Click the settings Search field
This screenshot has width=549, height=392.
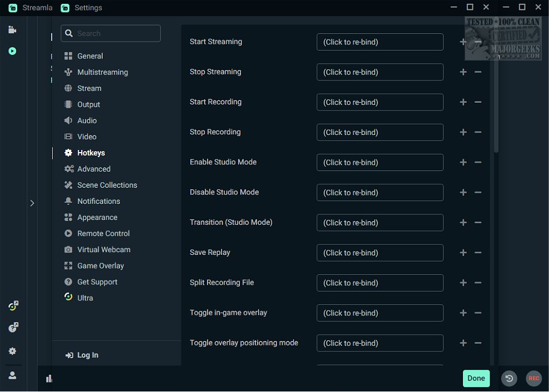coord(111,33)
